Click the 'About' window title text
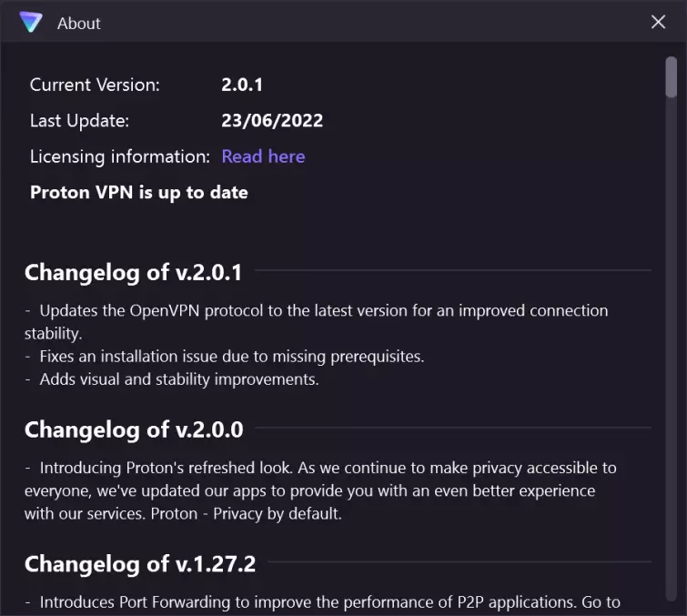This screenshot has height=616, width=687. (79, 24)
